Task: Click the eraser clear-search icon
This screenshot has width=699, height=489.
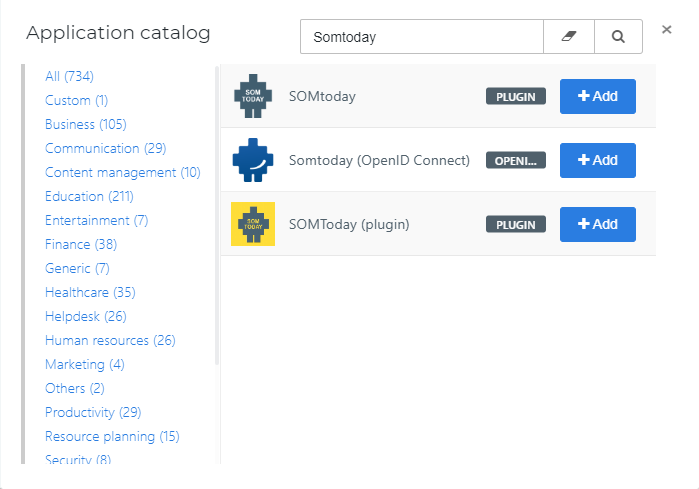Action: [569, 37]
